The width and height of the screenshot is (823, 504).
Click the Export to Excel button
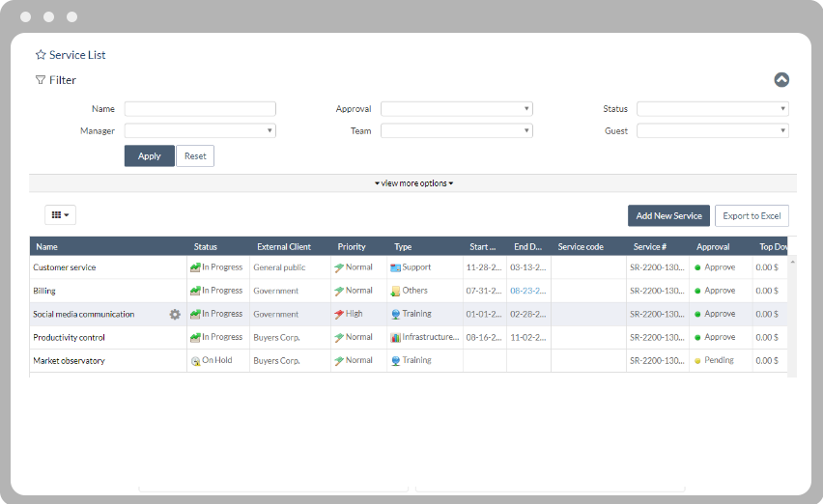click(x=752, y=215)
